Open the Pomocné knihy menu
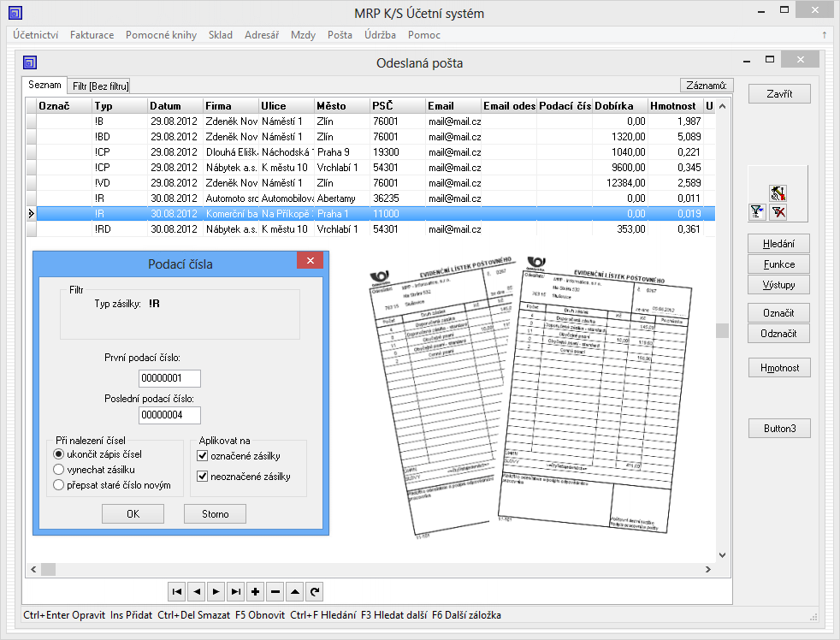The width and height of the screenshot is (840, 640). click(162, 35)
